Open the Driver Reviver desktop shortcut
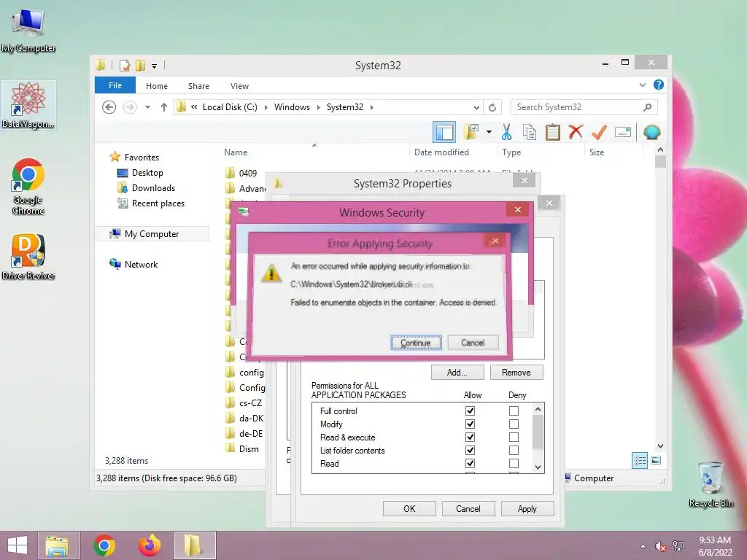The height and width of the screenshot is (560, 747). pyautogui.click(x=28, y=257)
